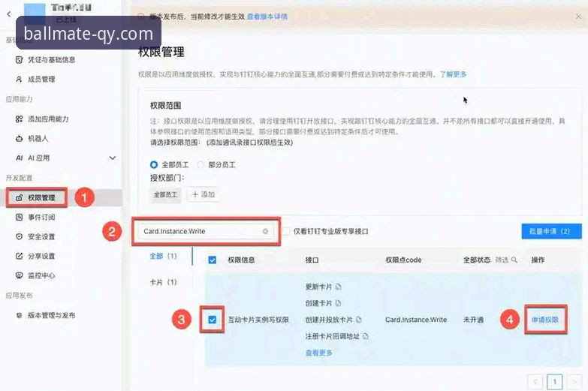Open AI 应用 sidebar item
The height and width of the screenshot is (391, 588).
(32, 158)
